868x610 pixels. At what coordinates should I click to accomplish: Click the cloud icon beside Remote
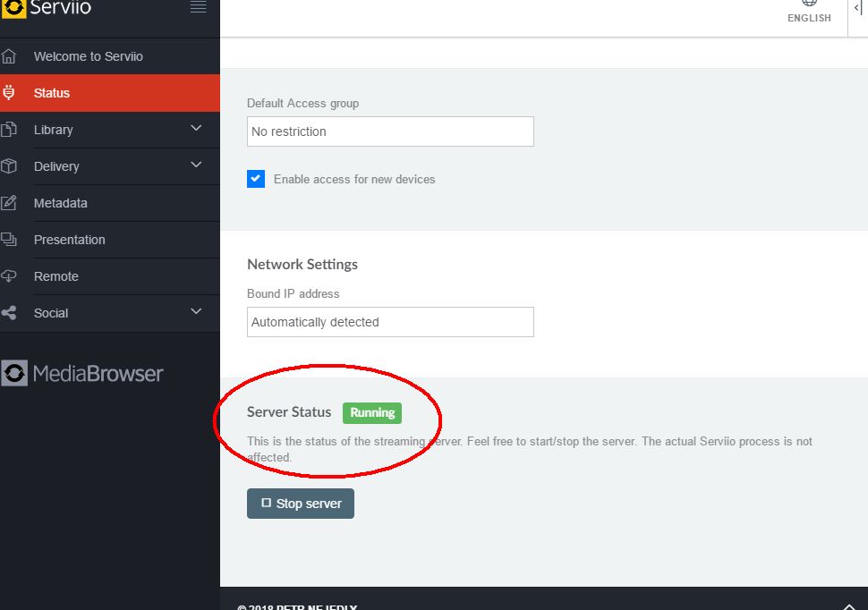8,275
